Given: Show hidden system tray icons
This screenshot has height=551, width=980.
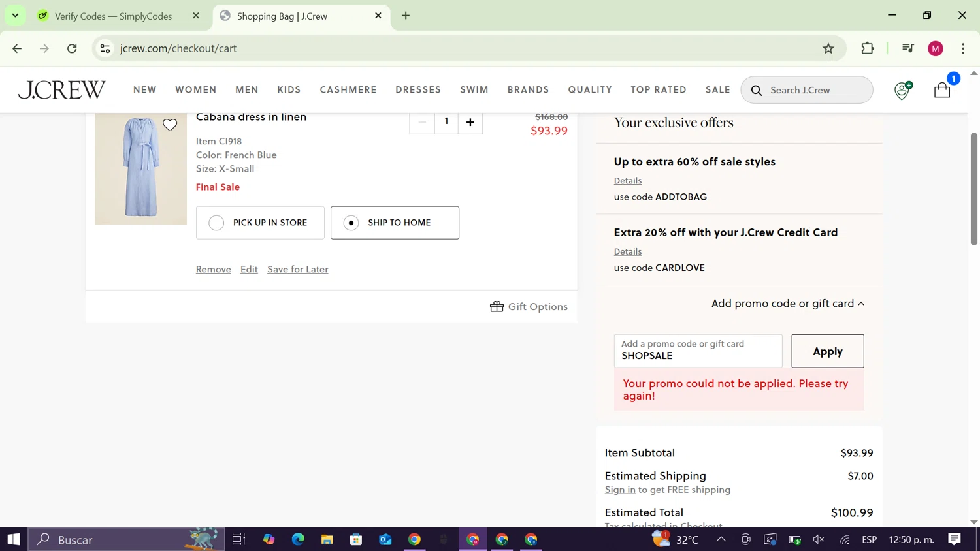Looking at the screenshot, I should point(721,539).
